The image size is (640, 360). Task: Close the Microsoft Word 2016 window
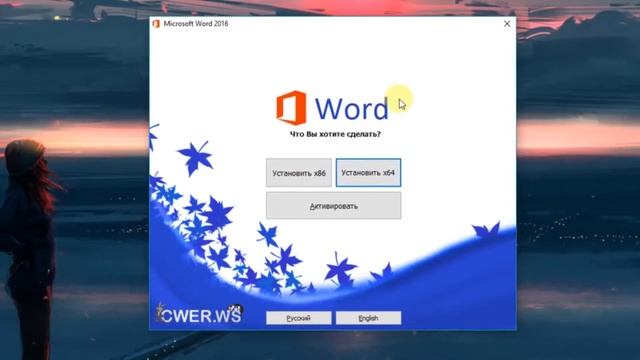507,24
